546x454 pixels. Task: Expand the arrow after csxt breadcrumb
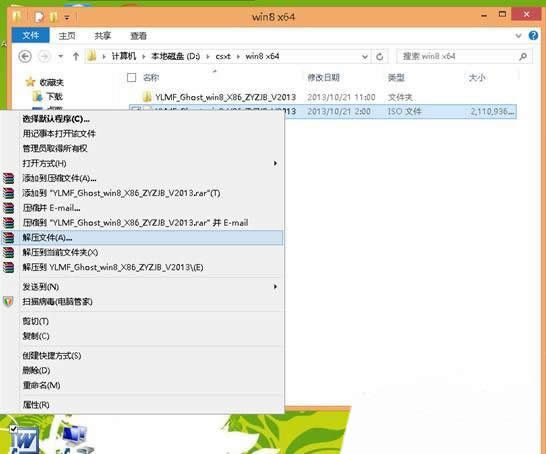tap(238, 56)
